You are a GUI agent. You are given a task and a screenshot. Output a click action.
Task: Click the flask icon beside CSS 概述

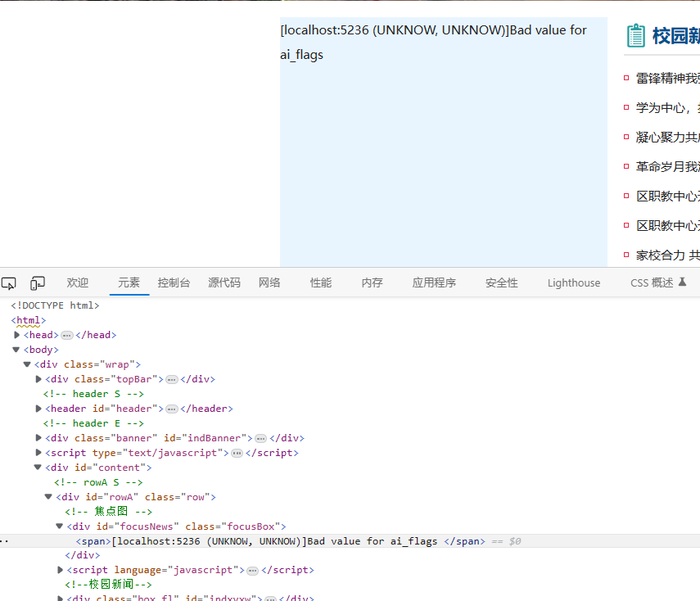point(683,282)
